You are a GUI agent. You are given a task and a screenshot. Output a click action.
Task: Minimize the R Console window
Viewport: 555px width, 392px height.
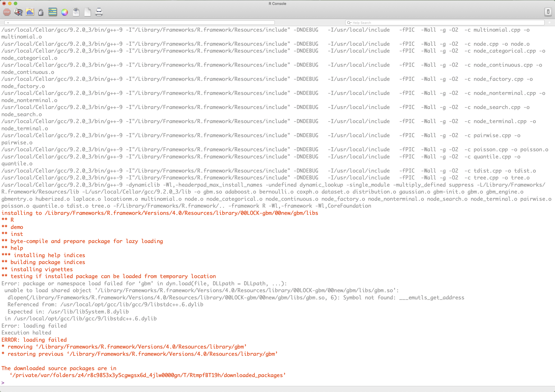(x=10, y=4)
